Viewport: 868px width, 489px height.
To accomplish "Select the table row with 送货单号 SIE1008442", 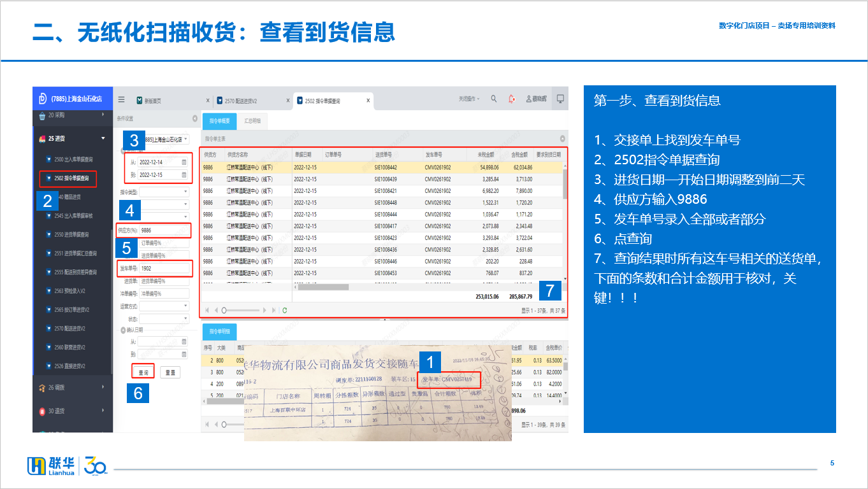I will tap(382, 167).
